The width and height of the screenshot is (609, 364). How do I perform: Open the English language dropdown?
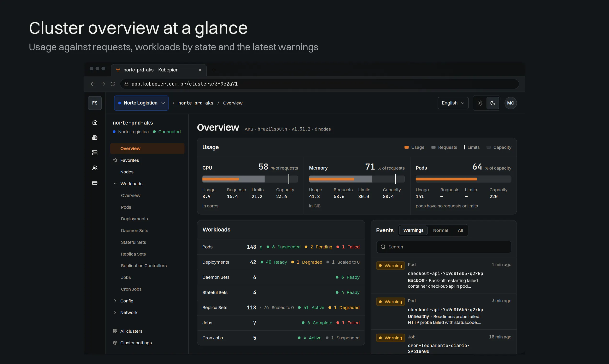click(453, 103)
